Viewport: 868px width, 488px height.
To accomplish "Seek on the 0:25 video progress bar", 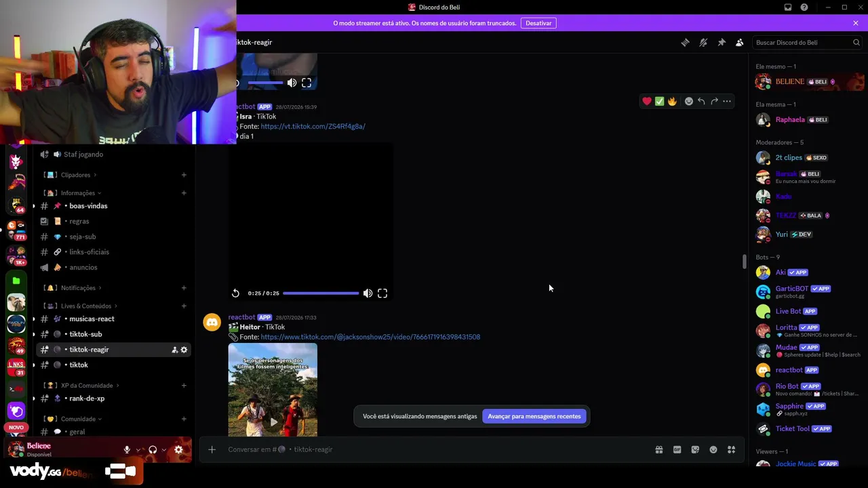I will tap(321, 293).
